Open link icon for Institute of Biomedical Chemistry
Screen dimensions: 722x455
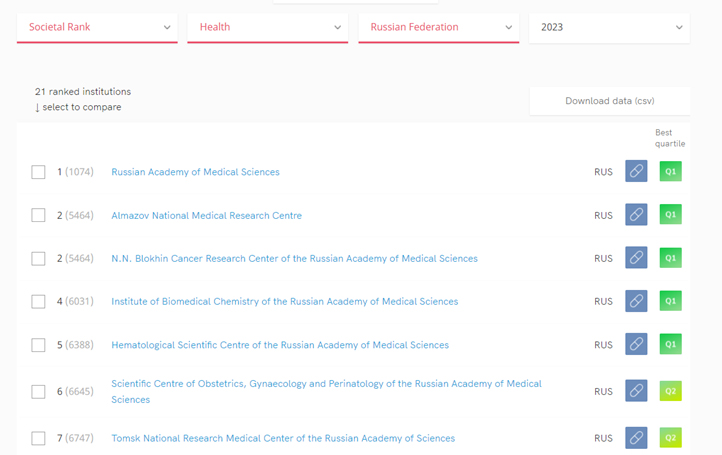coord(636,301)
